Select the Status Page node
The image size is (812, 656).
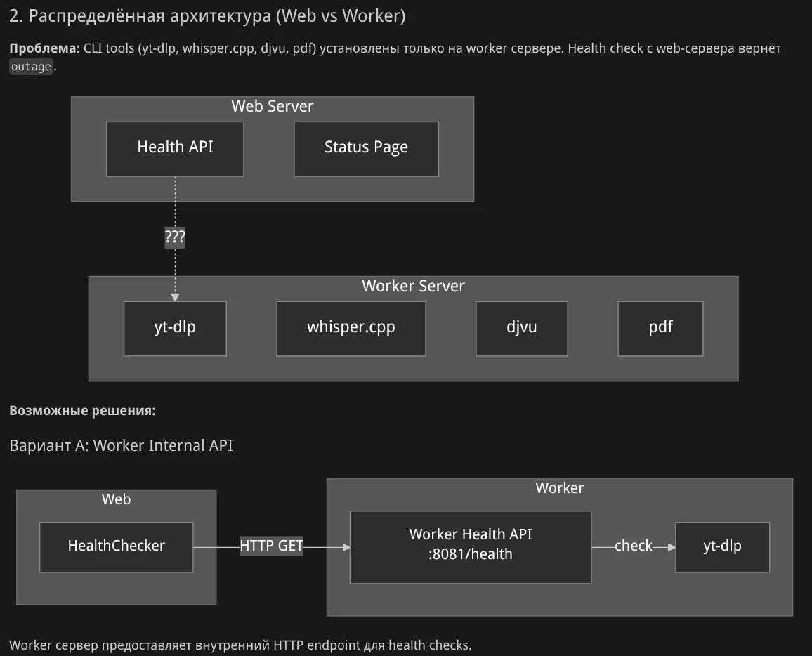coord(366,148)
